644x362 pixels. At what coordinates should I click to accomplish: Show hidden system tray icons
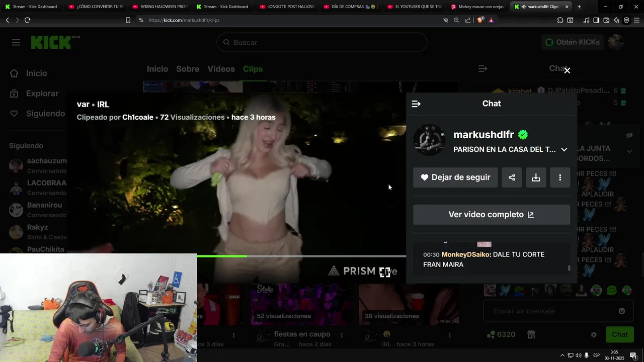(x=562, y=355)
